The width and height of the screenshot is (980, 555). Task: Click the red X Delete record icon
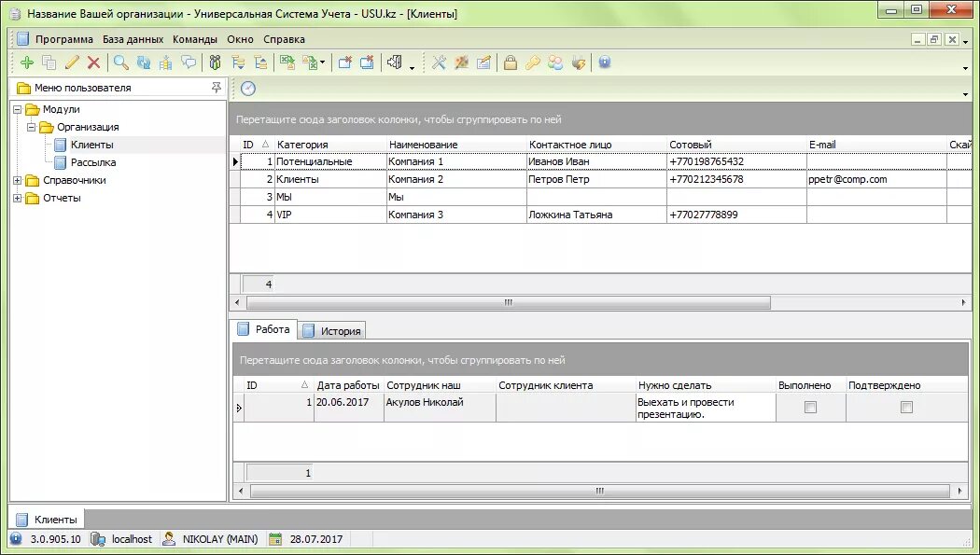[93, 62]
